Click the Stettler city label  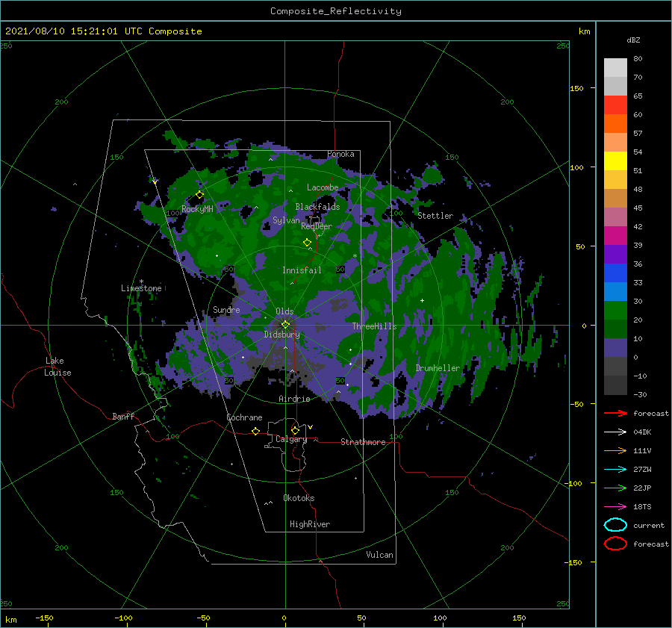point(435,216)
